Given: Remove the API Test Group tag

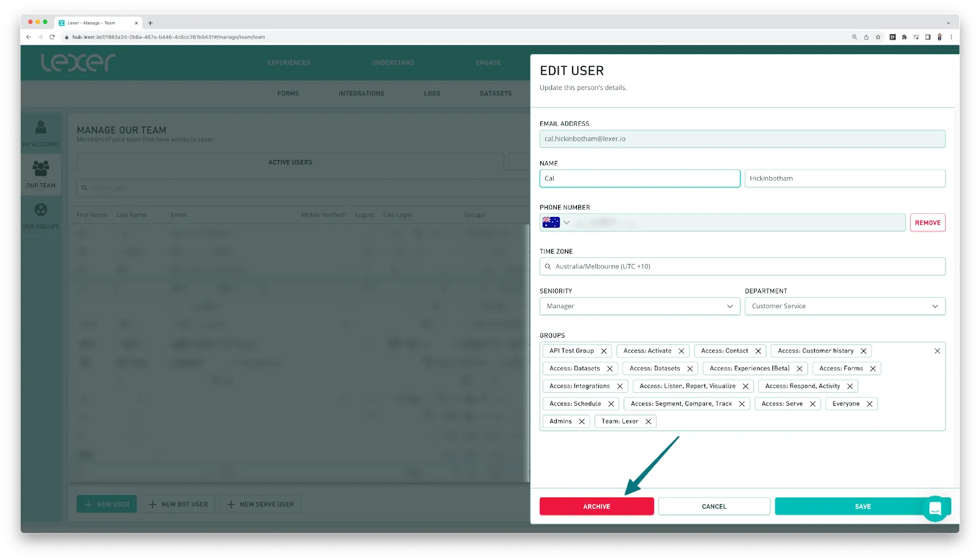Looking at the screenshot, I should (x=603, y=351).
